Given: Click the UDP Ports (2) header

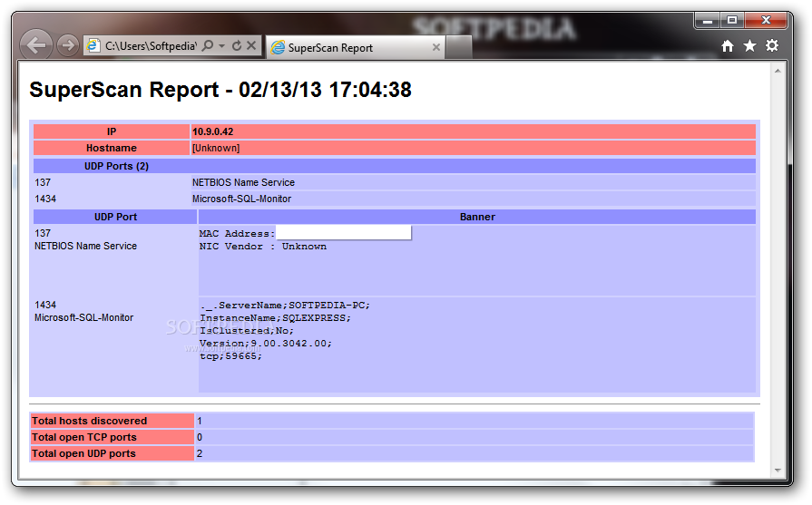Looking at the screenshot, I should tap(116, 166).
